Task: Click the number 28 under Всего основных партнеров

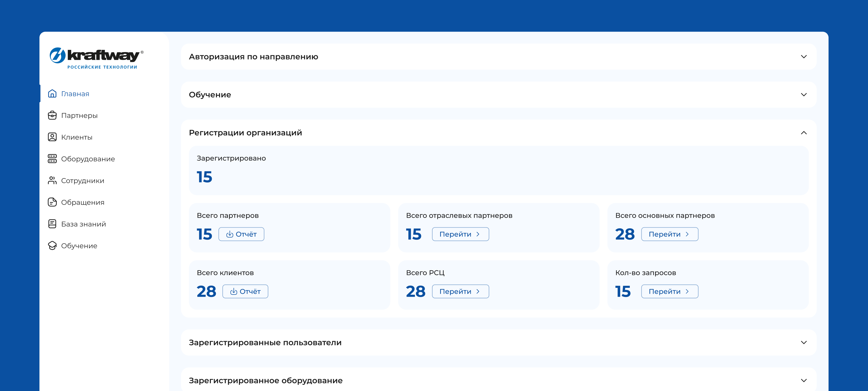Action: point(625,234)
